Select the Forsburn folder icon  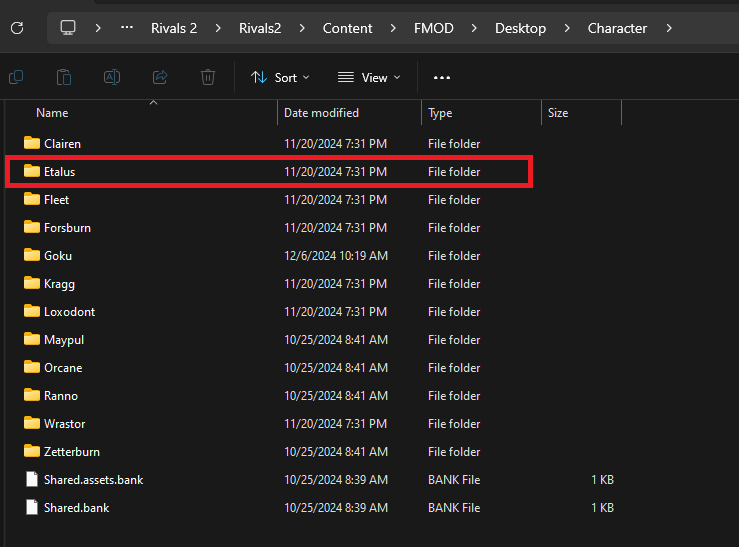coord(32,227)
